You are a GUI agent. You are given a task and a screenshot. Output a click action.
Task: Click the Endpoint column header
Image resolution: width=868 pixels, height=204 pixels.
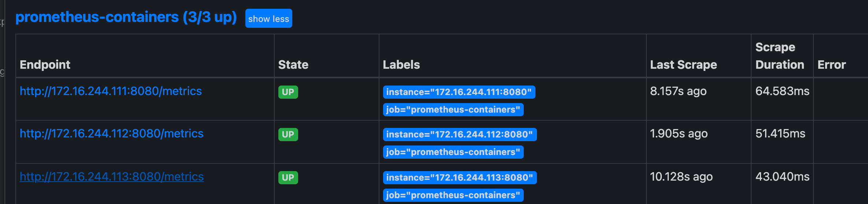coord(45,65)
